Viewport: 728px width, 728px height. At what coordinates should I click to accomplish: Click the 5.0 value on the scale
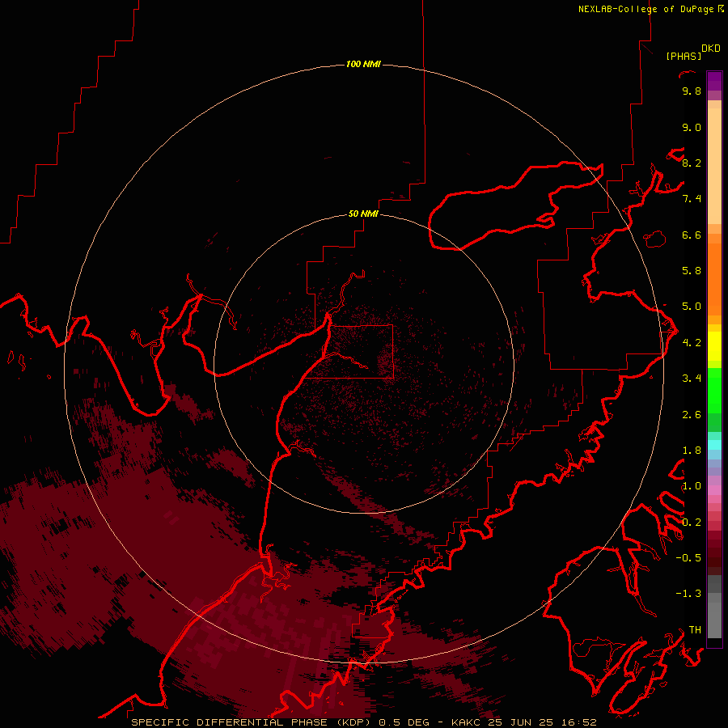[692, 307]
